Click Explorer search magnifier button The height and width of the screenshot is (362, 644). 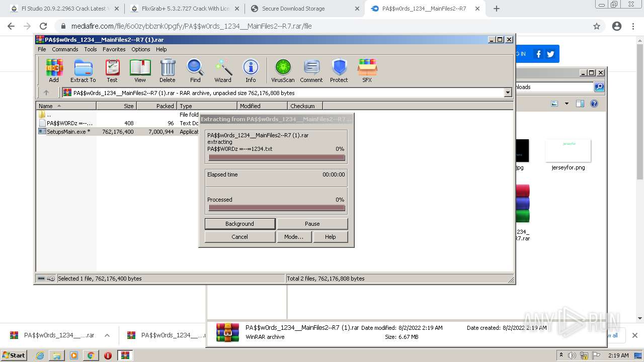599,87
